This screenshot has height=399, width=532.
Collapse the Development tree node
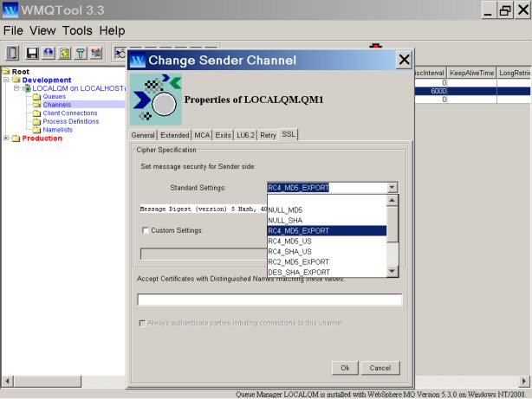click(x=6, y=80)
